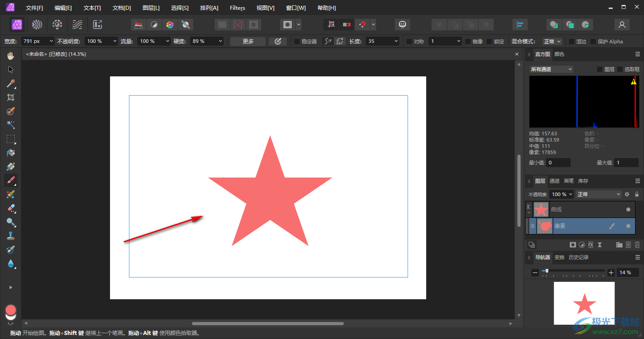Switch to the Tone Mapping Persona
Viewport: 644px width, 339px height.
click(x=77, y=25)
